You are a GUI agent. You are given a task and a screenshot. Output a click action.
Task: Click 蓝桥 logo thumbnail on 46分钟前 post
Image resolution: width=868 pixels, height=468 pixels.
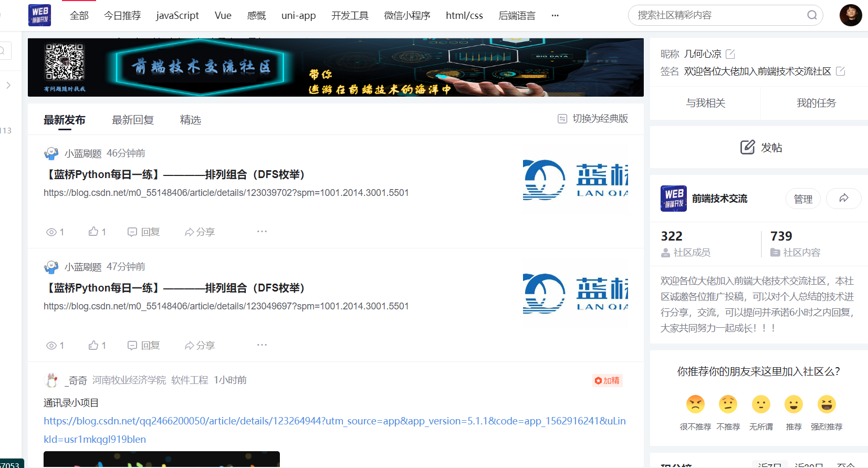click(575, 180)
